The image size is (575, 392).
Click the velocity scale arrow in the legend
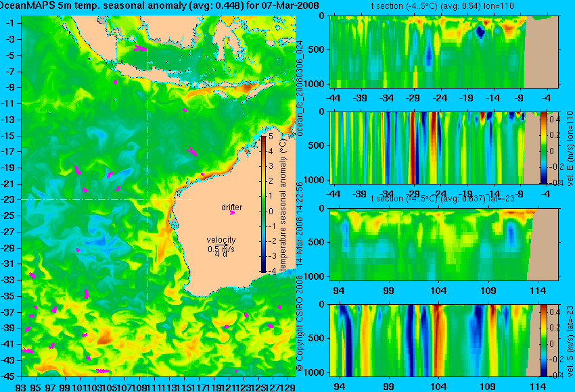point(222,245)
